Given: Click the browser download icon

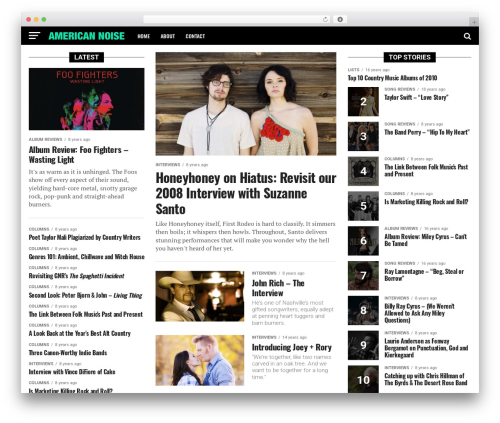Looking at the screenshot, I should [340, 20].
